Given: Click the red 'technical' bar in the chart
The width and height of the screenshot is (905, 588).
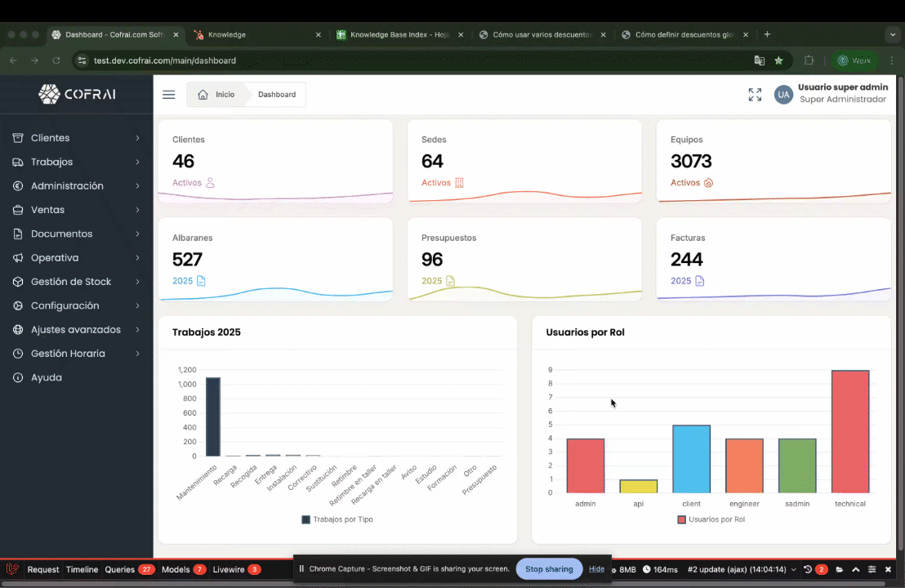Looking at the screenshot, I should (850, 430).
